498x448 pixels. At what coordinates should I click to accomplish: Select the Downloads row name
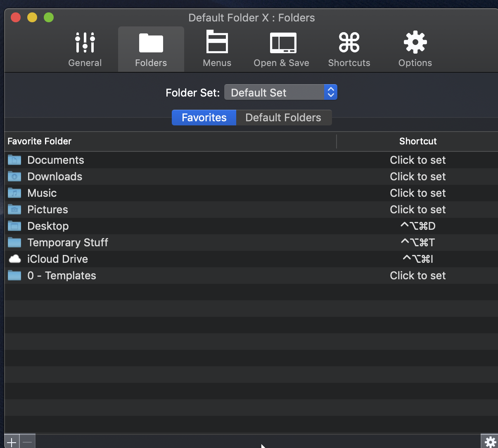55,177
